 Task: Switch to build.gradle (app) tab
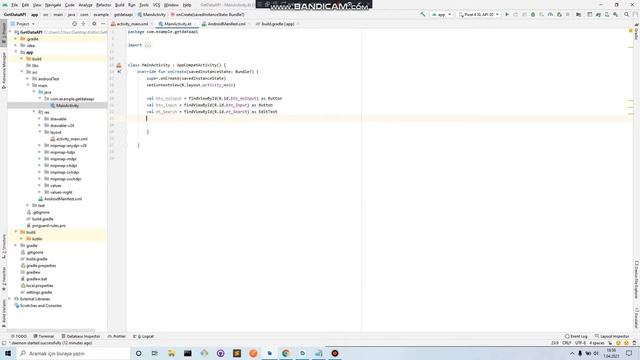tap(277, 24)
